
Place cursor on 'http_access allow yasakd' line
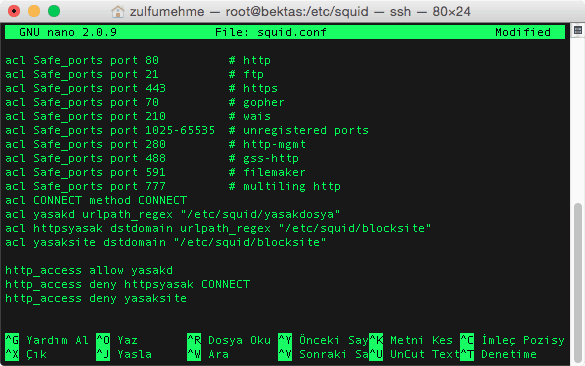tap(89, 270)
